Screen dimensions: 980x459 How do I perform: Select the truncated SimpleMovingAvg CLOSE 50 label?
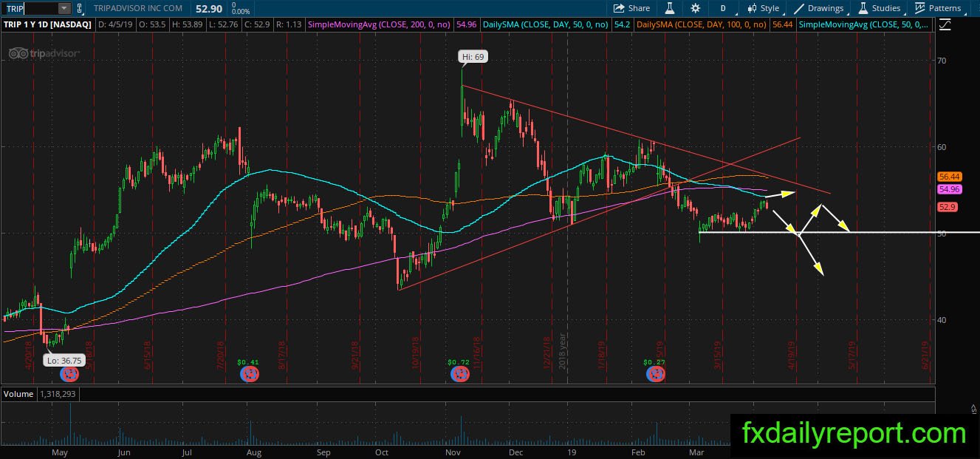point(864,24)
